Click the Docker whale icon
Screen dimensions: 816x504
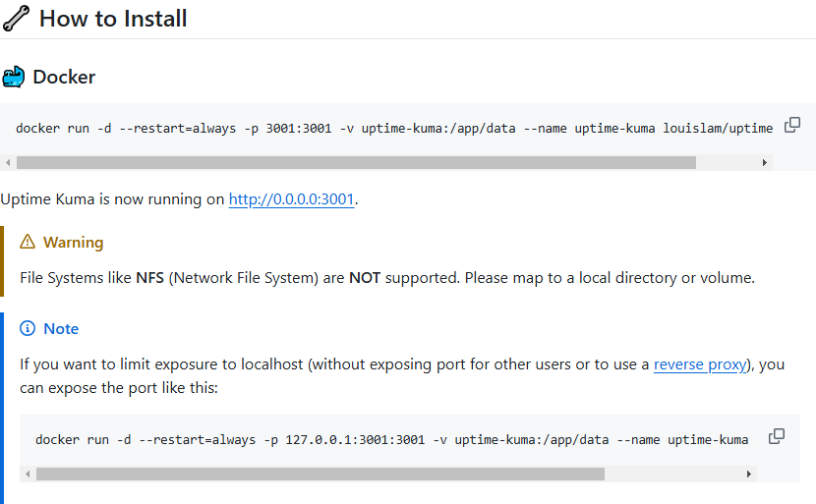click(14, 77)
